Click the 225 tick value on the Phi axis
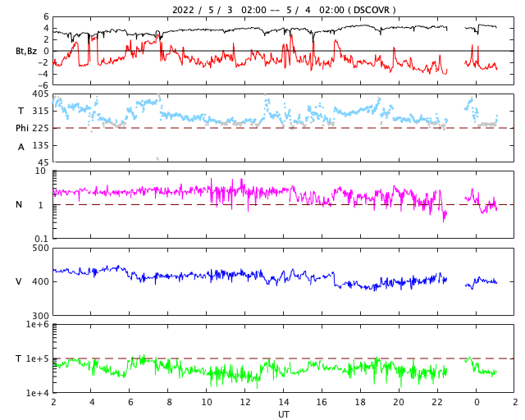The image size is (525, 420). click(x=40, y=128)
